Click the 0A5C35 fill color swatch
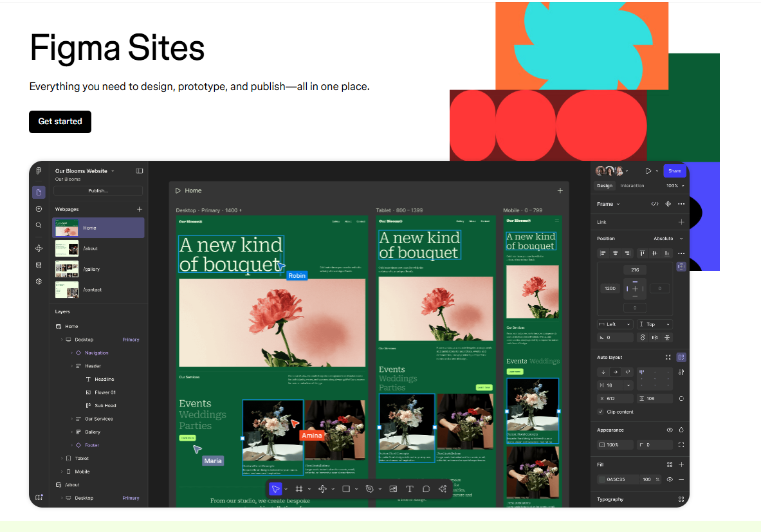Screen dimensions: 761x532 602,480
